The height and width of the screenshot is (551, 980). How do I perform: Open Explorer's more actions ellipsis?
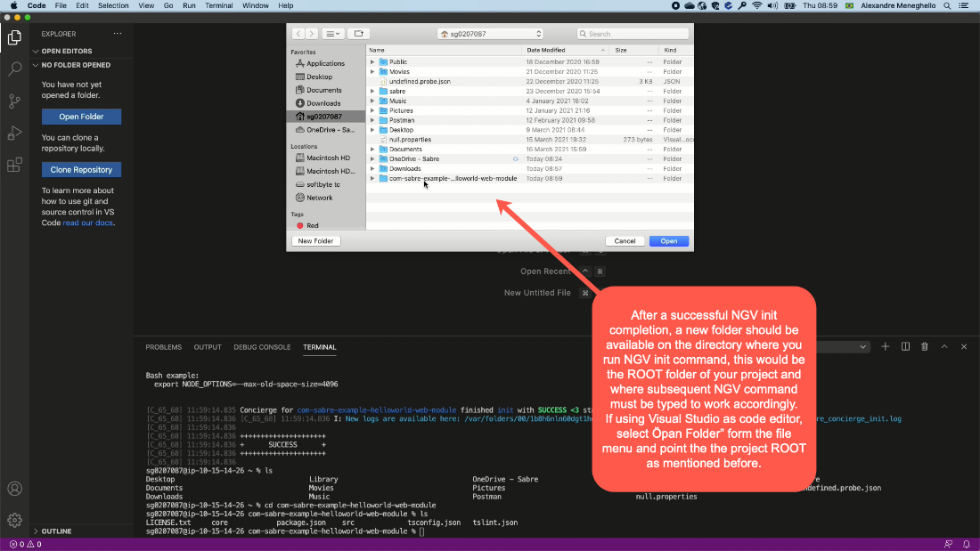[118, 34]
